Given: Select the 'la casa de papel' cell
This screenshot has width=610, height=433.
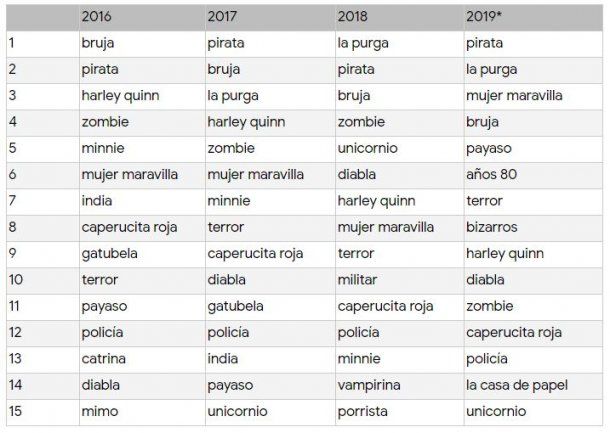Looking at the screenshot, I should click(514, 385).
